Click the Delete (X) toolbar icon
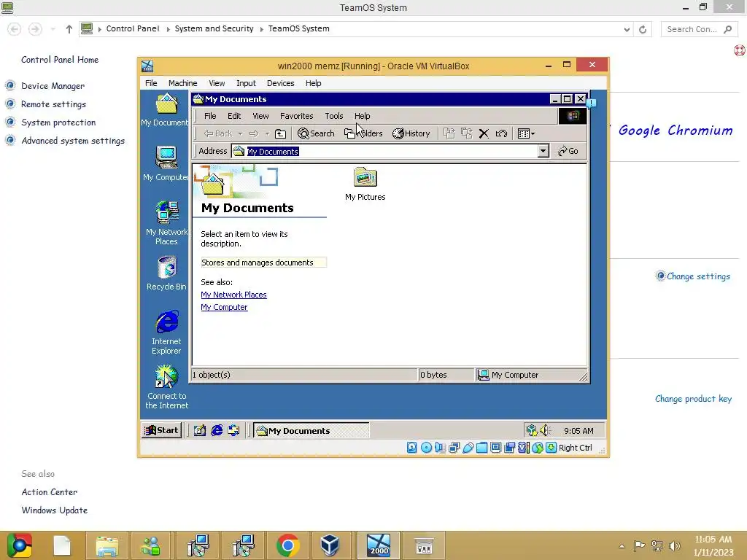Screen dimensions: 747x560 pos(484,134)
